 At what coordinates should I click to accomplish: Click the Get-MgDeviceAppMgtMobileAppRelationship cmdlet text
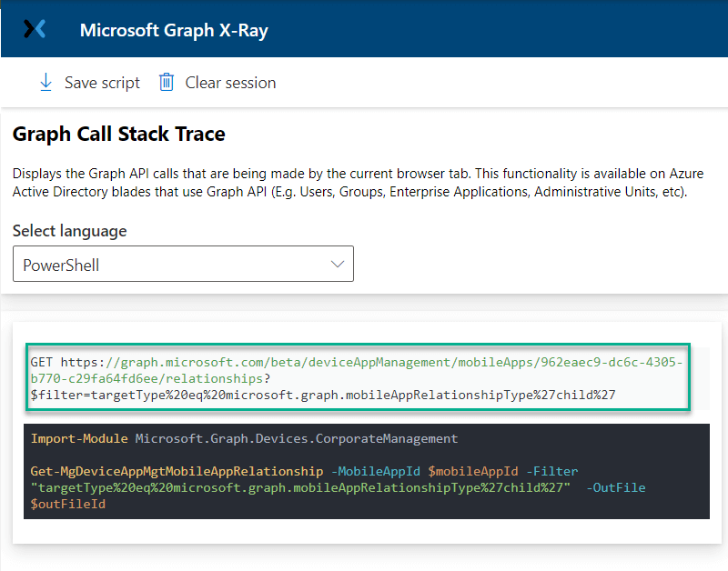tap(177, 471)
